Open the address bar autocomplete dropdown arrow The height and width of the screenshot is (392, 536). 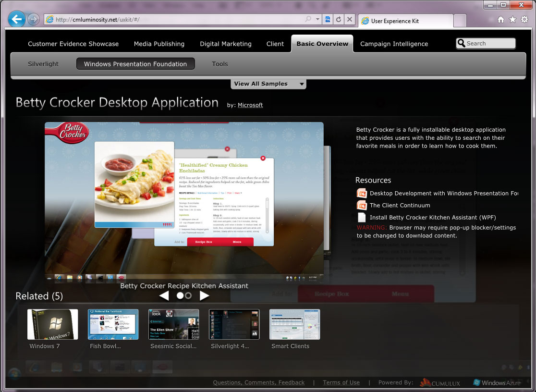317,20
